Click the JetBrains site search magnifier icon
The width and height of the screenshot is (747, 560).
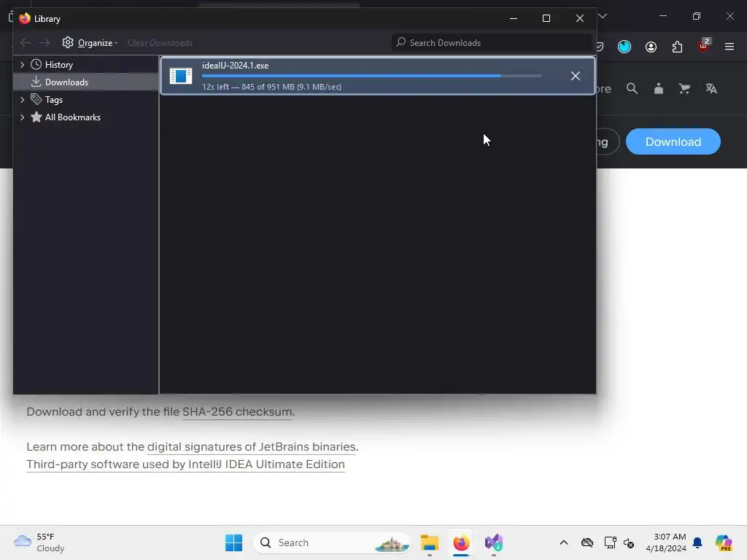click(x=632, y=88)
